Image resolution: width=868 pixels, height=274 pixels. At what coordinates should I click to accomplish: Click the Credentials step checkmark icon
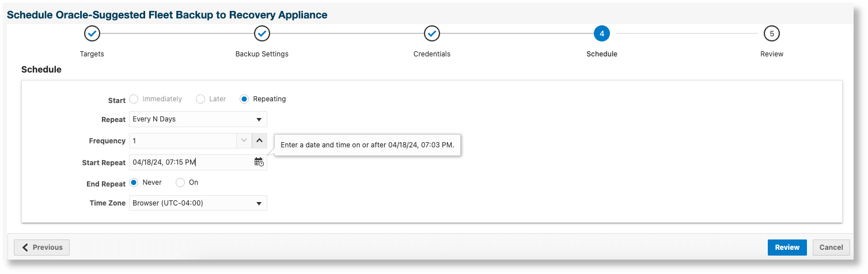tap(432, 34)
